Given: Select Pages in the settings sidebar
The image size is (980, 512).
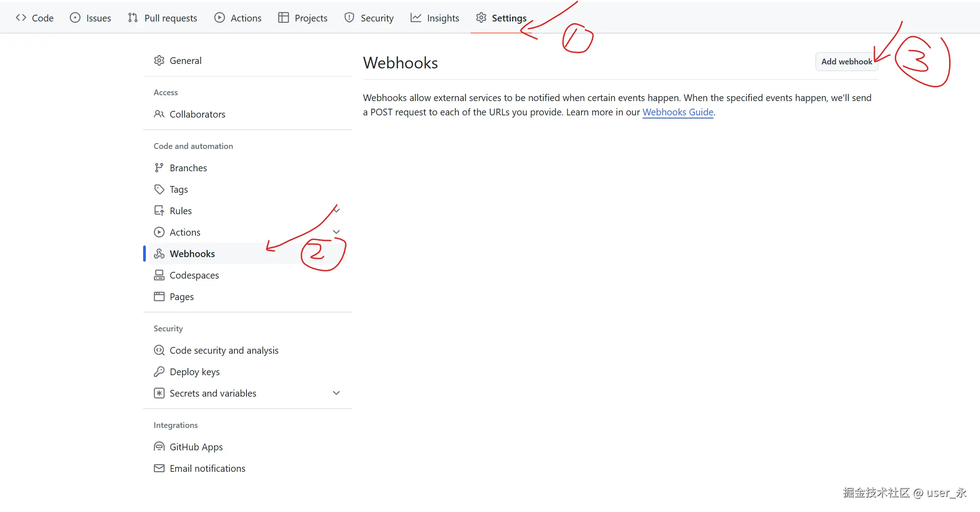Looking at the screenshot, I should 182,296.
